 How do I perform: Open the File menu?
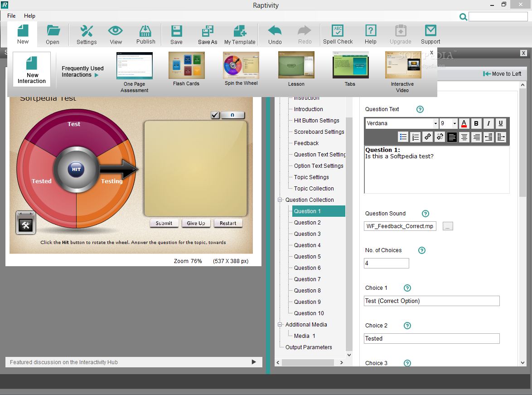(x=11, y=15)
